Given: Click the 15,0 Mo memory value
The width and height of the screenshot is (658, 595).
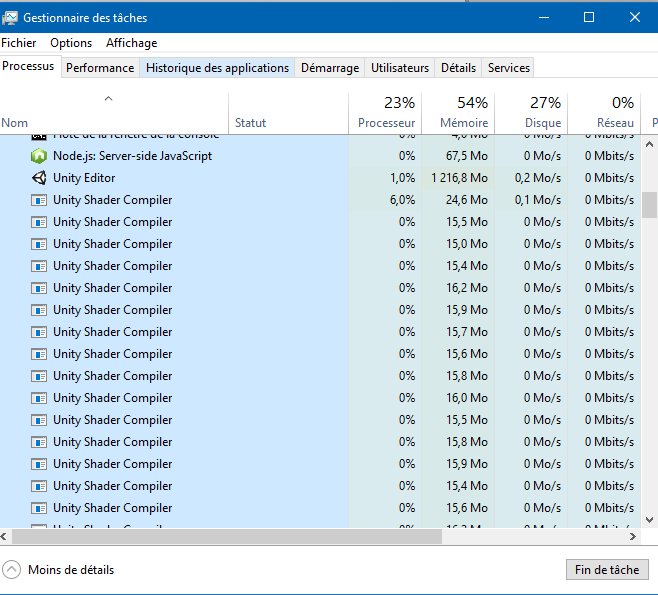Looking at the screenshot, I should point(467,244).
